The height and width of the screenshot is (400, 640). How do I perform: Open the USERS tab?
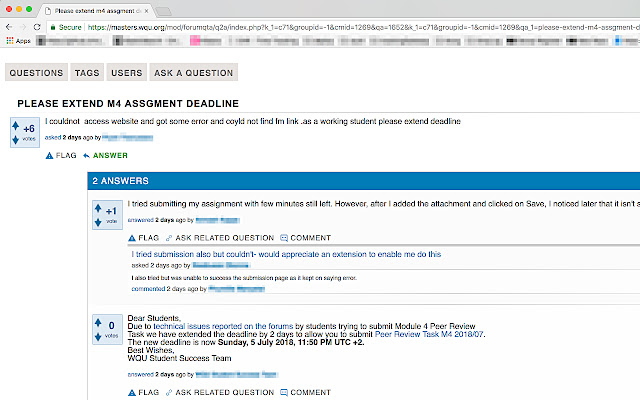pyautogui.click(x=127, y=73)
